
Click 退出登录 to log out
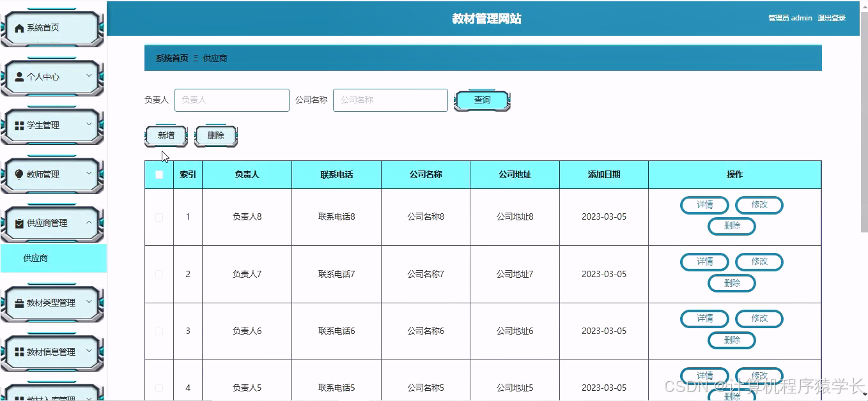point(832,19)
